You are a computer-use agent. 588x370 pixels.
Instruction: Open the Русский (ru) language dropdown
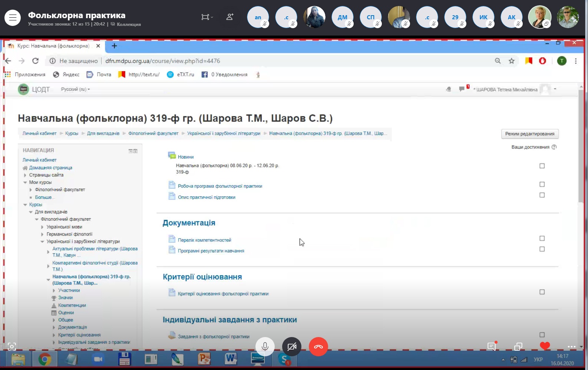click(x=75, y=89)
